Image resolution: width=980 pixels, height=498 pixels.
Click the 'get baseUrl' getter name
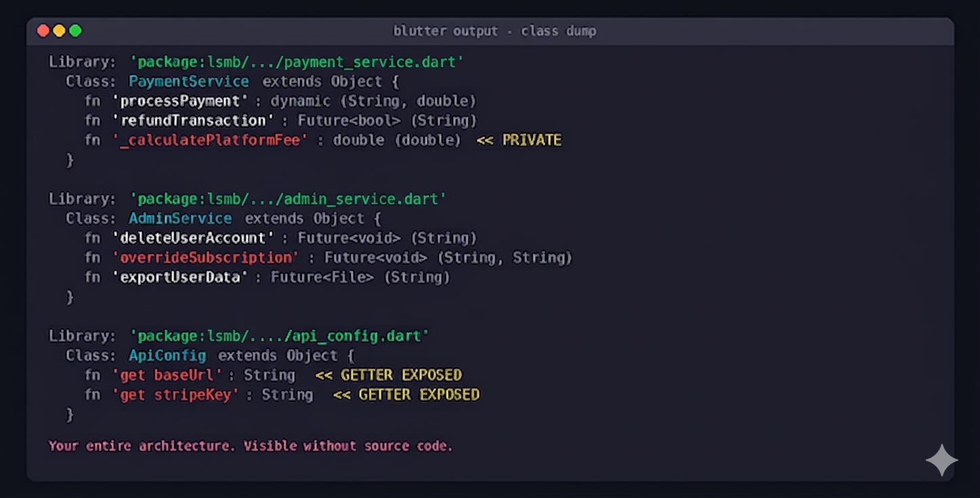167,376
